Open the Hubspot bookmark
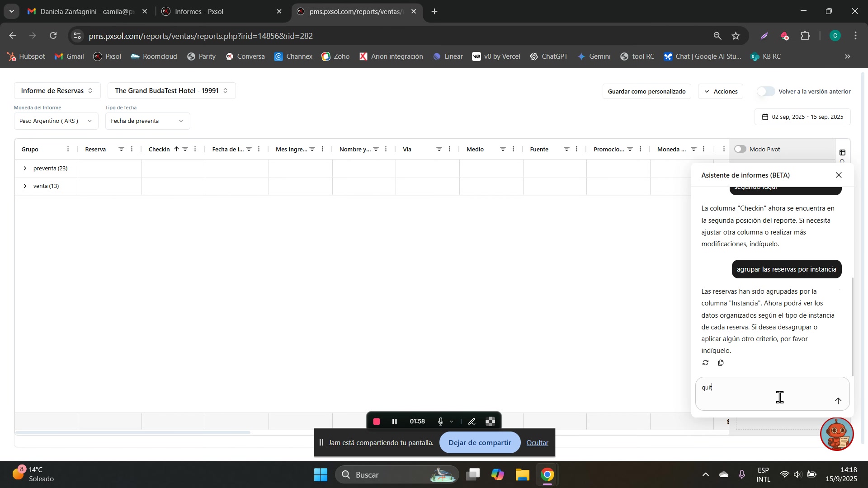 (x=26, y=56)
